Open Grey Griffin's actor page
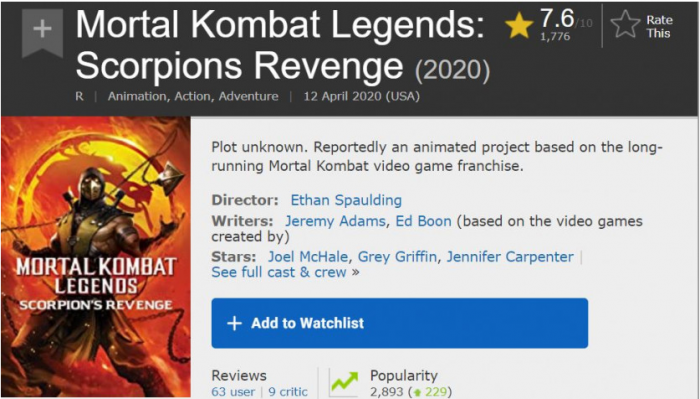The width and height of the screenshot is (700, 399). coord(397,257)
